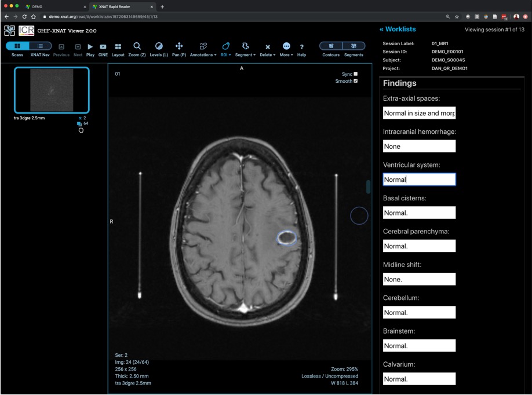The height and width of the screenshot is (395, 532).
Task: Open the Contours panel
Action: tap(331, 46)
